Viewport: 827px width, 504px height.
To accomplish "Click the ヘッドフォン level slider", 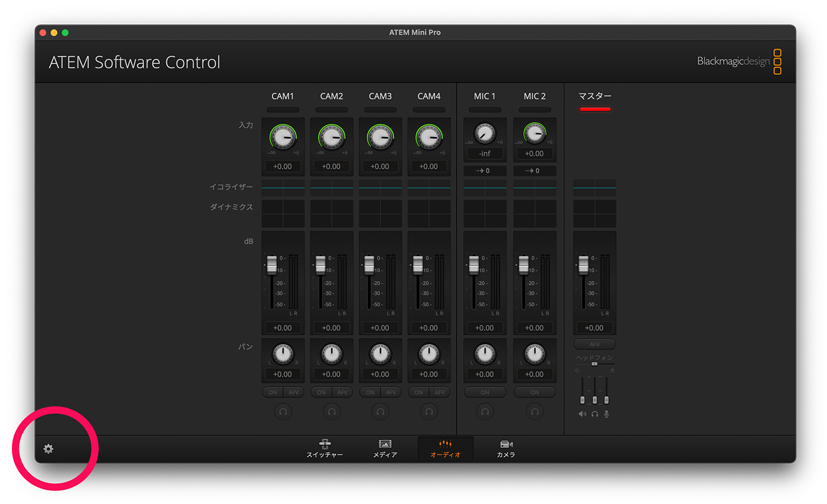I will pos(595,364).
